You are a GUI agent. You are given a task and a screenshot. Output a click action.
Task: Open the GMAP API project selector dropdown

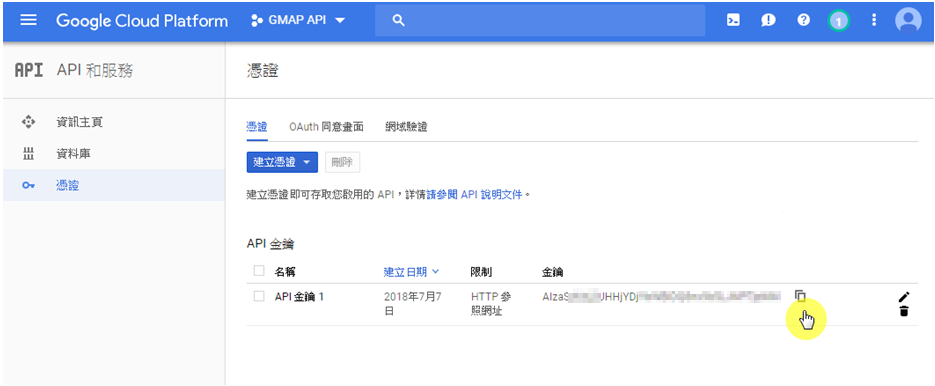298,21
